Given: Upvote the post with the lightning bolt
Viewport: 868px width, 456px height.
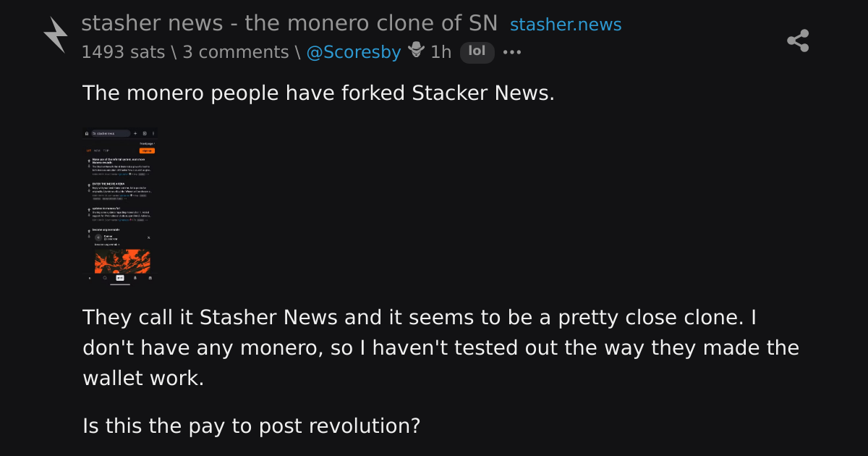Looking at the screenshot, I should coord(55,35).
